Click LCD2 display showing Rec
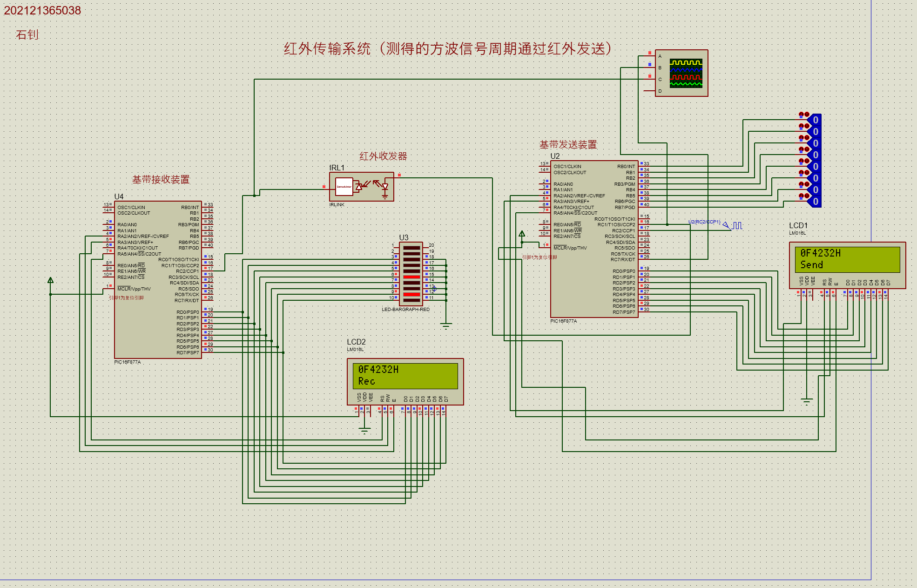This screenshot has height=588, width=917. [x=405, y=376]
